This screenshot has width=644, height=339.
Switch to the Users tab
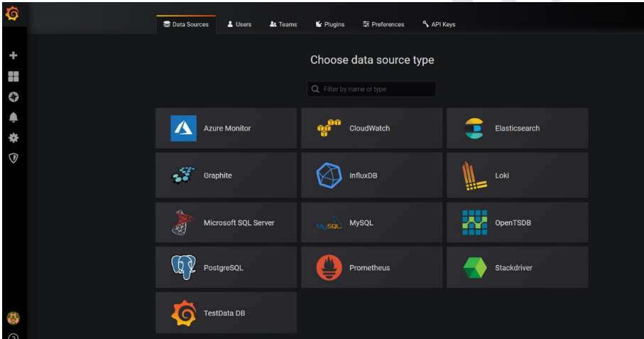tap(239, 24)
